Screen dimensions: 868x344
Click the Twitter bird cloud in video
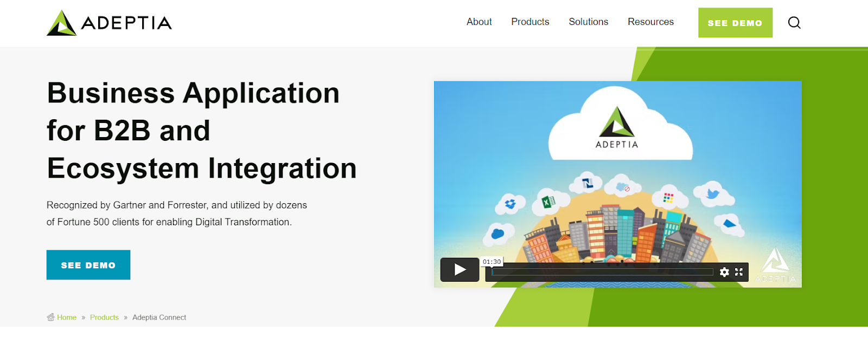(x=713, y=194)
